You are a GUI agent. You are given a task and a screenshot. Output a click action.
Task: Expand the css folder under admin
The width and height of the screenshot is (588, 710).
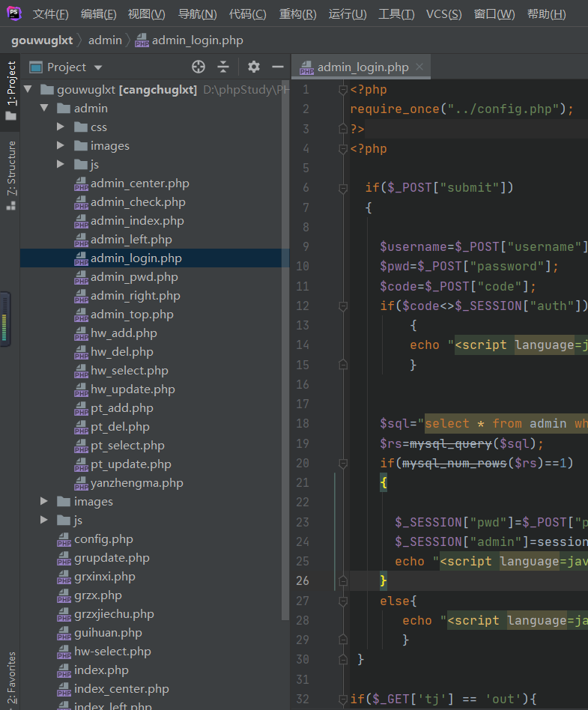pos(60,127)
